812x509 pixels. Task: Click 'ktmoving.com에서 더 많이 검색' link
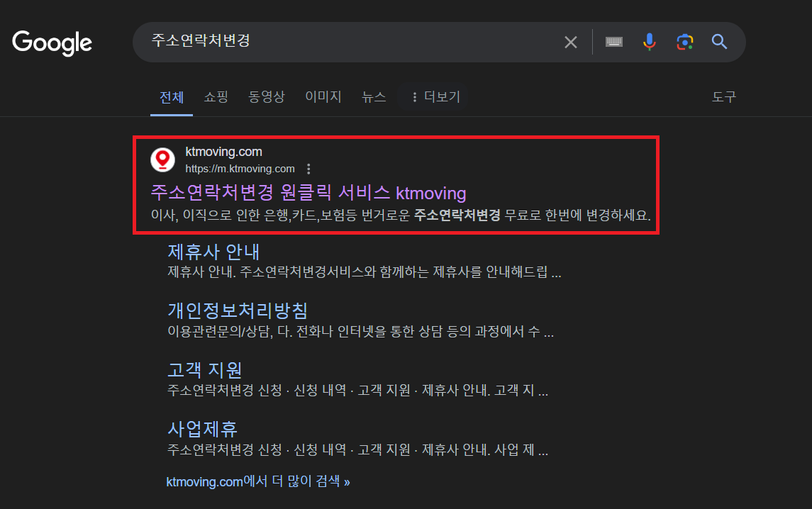click(x=258, y=481)
